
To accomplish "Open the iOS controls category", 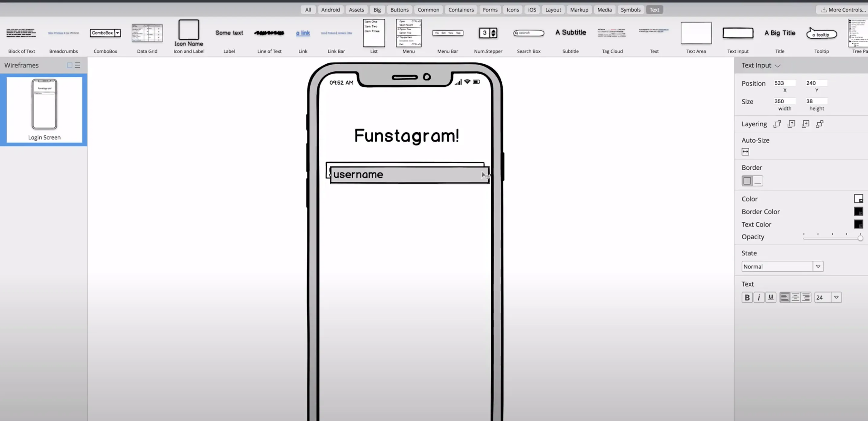I will coord(532,10).
